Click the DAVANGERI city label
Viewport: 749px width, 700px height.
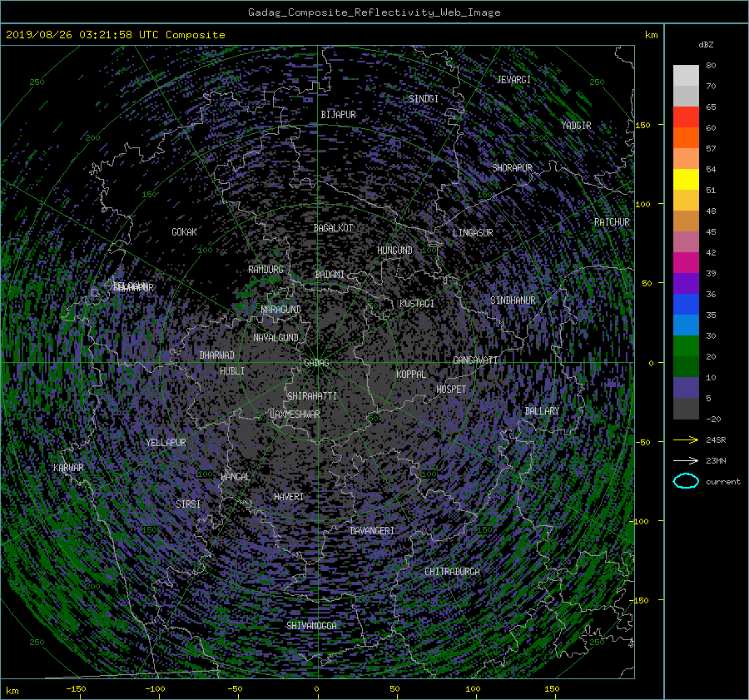click(372, 531)
